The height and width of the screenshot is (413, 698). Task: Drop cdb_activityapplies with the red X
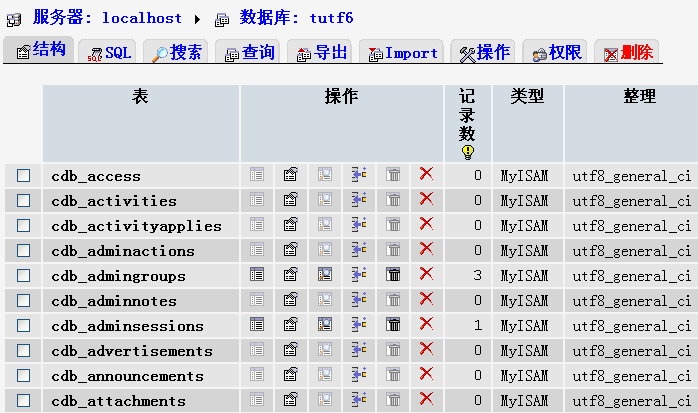[426, 223]
